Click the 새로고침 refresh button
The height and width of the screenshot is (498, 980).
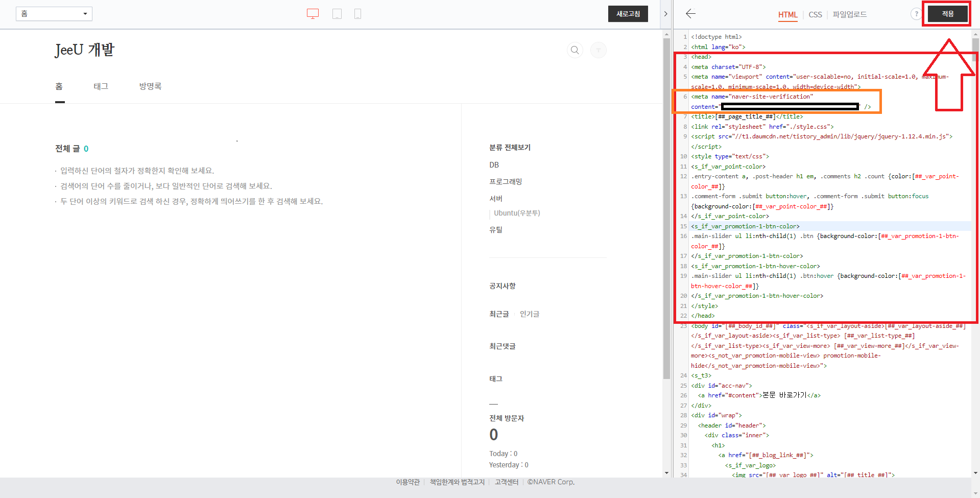pyautogui.click(x=628, y=14)
